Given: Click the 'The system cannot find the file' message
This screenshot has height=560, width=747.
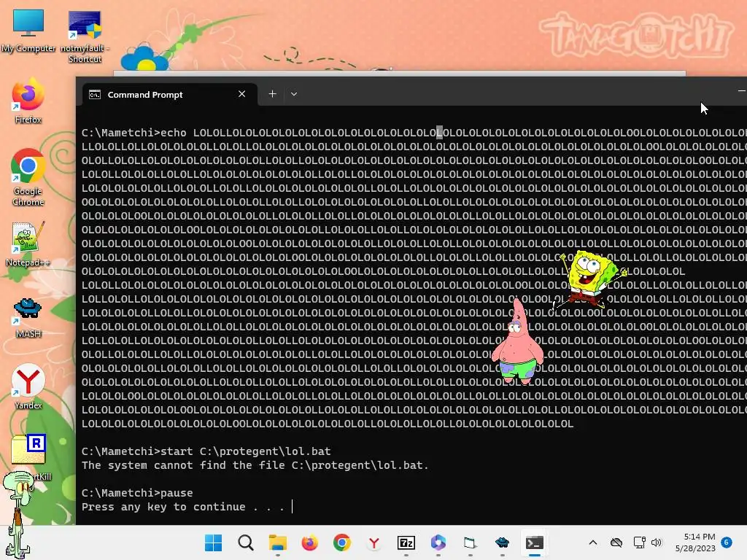Looking at the screenshot, I should click(x=255, y=465).
